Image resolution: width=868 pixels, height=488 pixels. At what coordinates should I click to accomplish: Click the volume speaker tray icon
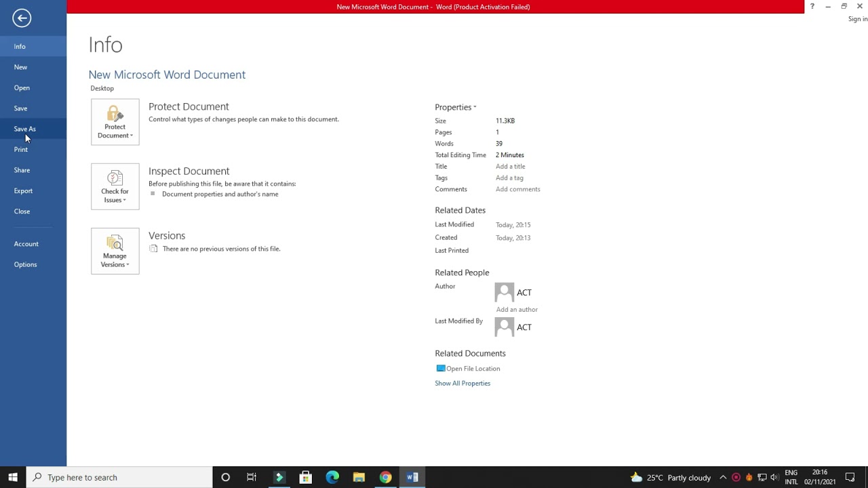coord(774,477)
